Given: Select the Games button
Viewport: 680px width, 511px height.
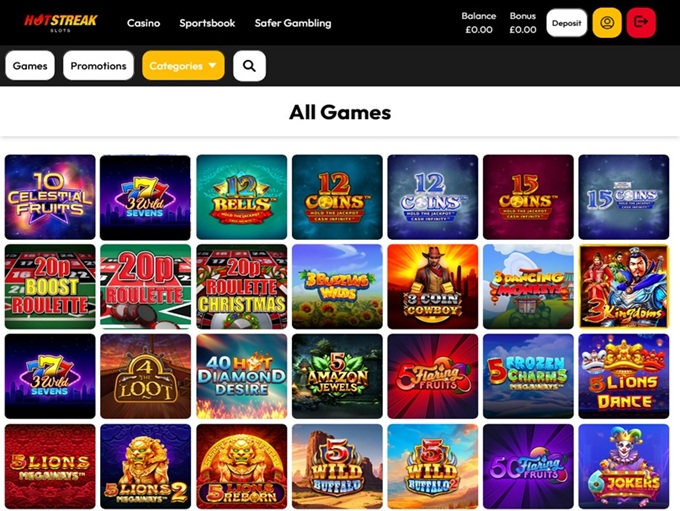Looking at the screenshot, I should pos(30,66).
